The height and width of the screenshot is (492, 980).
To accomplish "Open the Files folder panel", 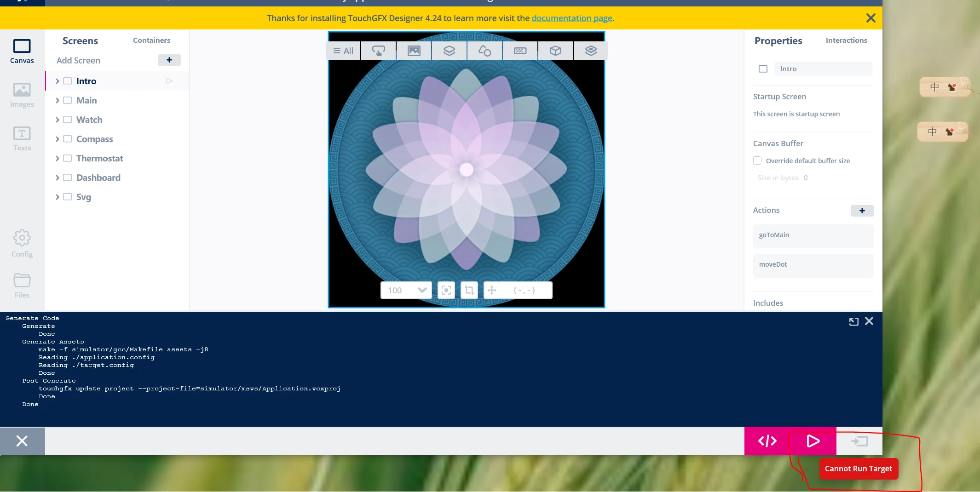I will pyautogui.click(x=22, y=286).
